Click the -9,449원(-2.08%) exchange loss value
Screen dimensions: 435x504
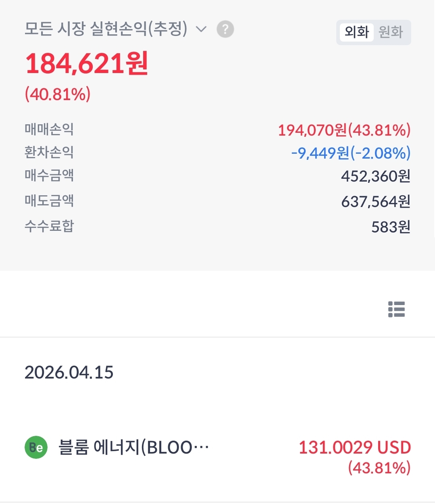coord(350,153)
